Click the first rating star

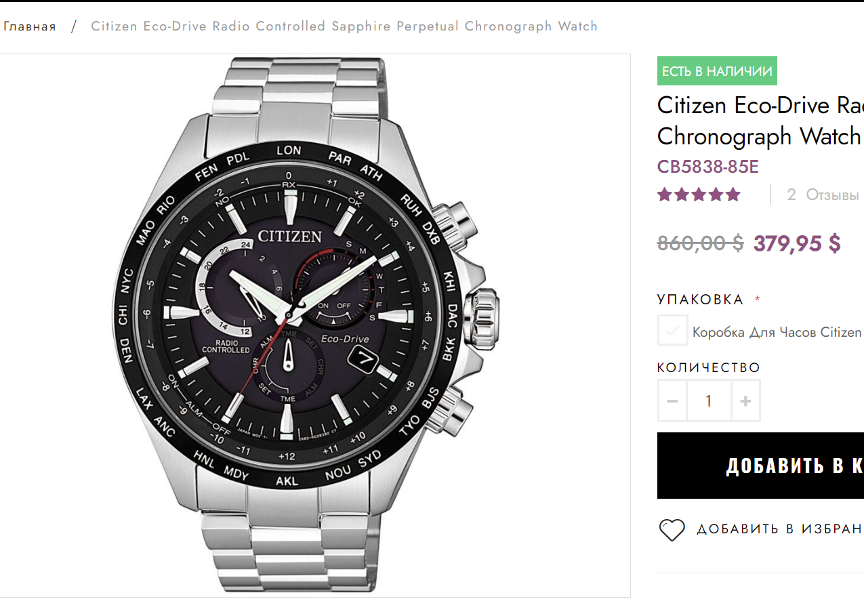click(x=664, y=195)
